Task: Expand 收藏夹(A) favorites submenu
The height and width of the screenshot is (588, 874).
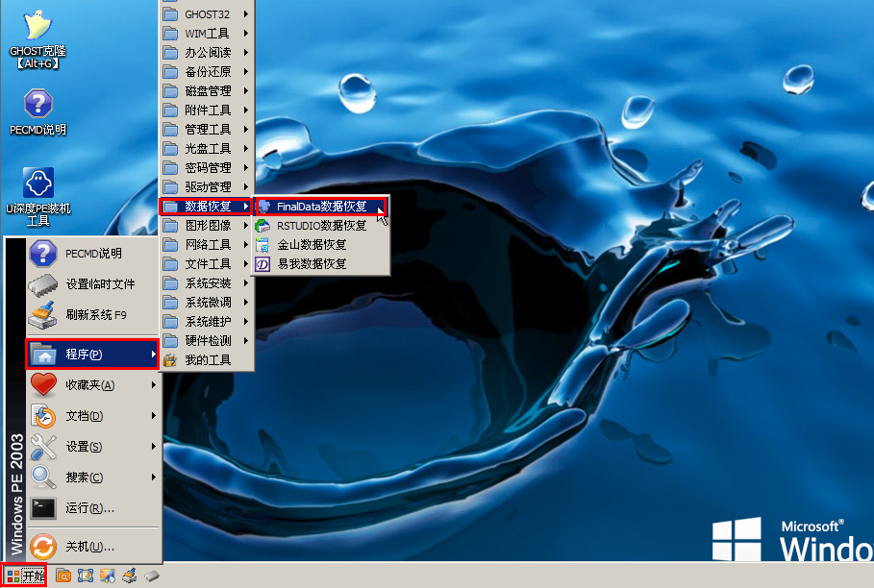Action: pos(93,384)
